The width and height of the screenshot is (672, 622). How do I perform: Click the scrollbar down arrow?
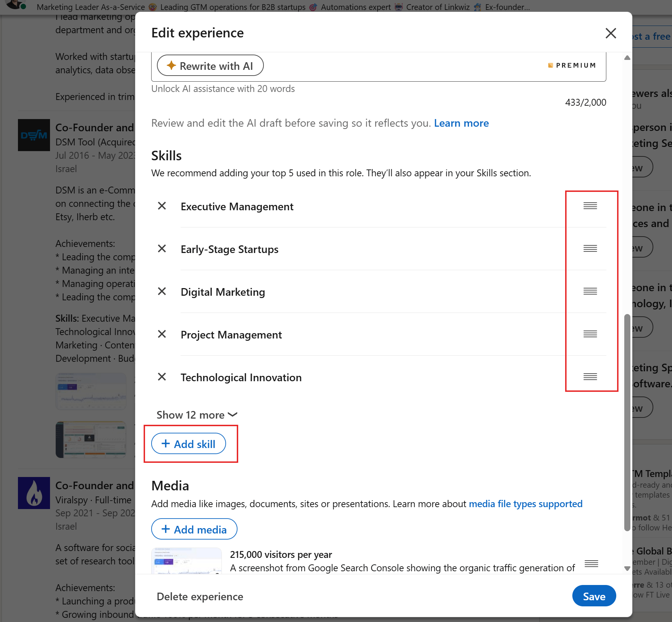coord(627,569)
